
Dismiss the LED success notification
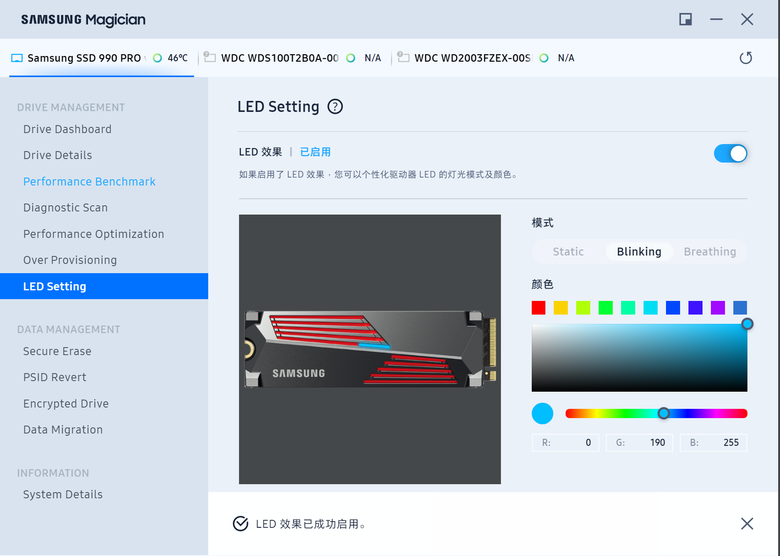tap(747, 523)
